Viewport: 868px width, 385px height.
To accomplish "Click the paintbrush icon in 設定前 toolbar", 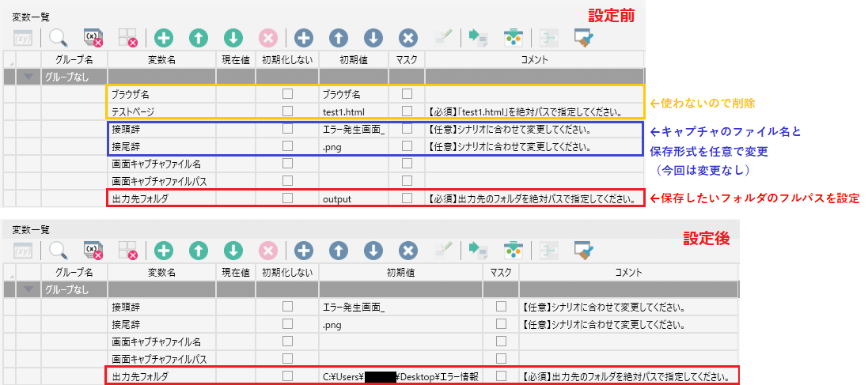I will pyautogui.click(x=583, y=38).
